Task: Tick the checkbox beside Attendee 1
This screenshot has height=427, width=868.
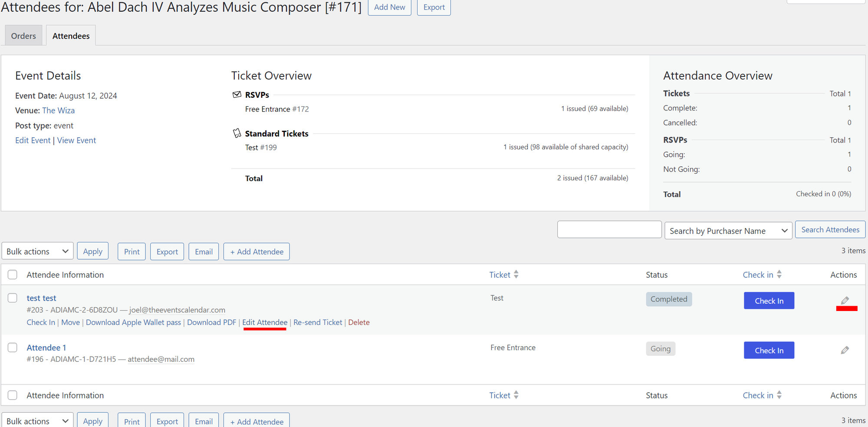Action: coord(13,348)
